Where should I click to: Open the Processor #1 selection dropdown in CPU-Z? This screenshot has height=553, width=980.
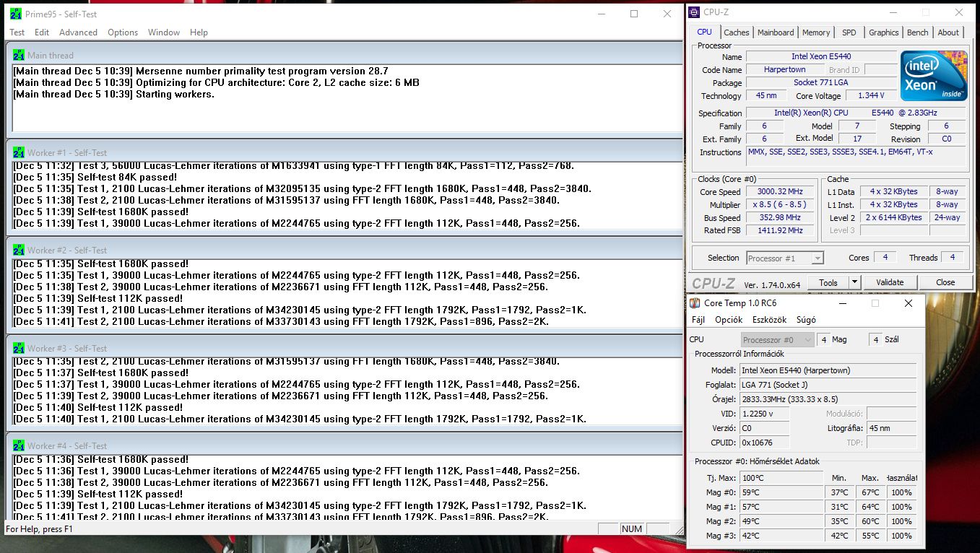[x=784, y=258]
